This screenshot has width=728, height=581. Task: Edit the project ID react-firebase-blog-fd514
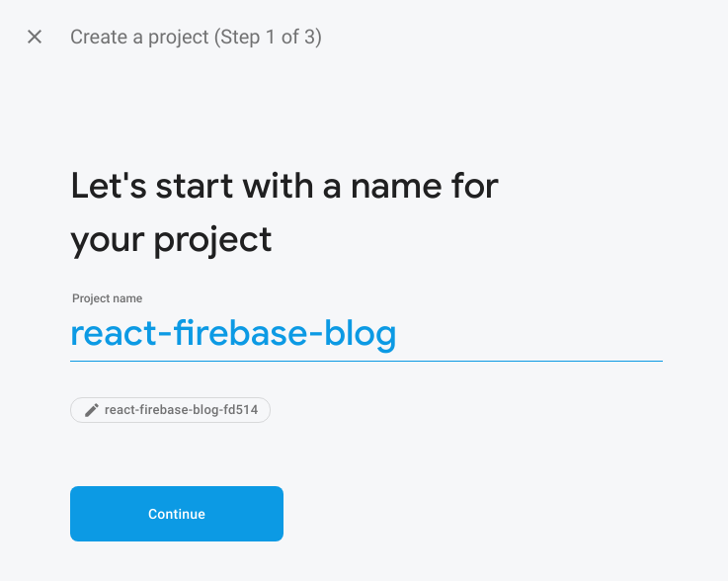(170, 410)
